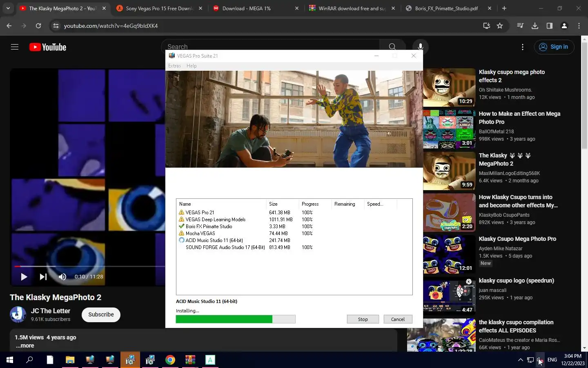Play the video with the play button
The image size is (588, 368).
click(24, 277)
